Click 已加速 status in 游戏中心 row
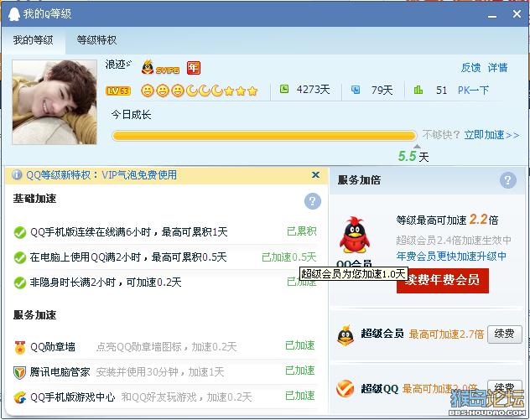Image resolution: width=530 pixels, height=420 pixels. [300, 396]
